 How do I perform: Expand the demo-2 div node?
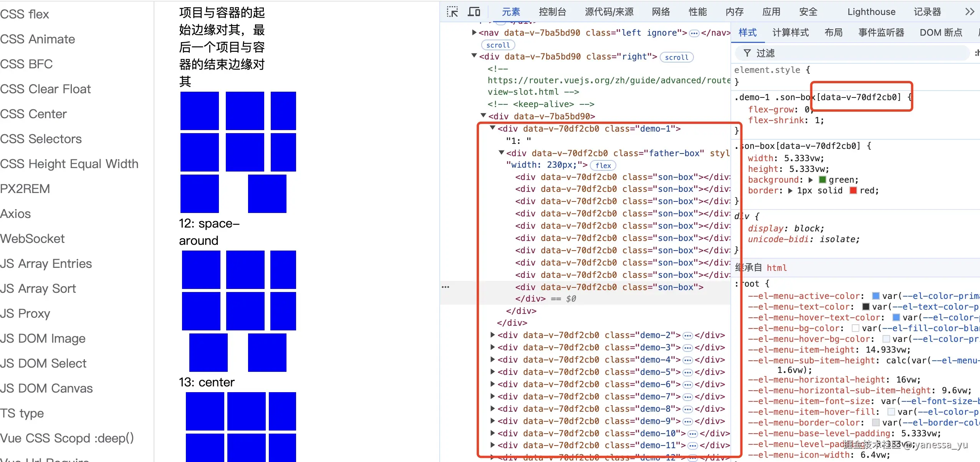point(493,335)
